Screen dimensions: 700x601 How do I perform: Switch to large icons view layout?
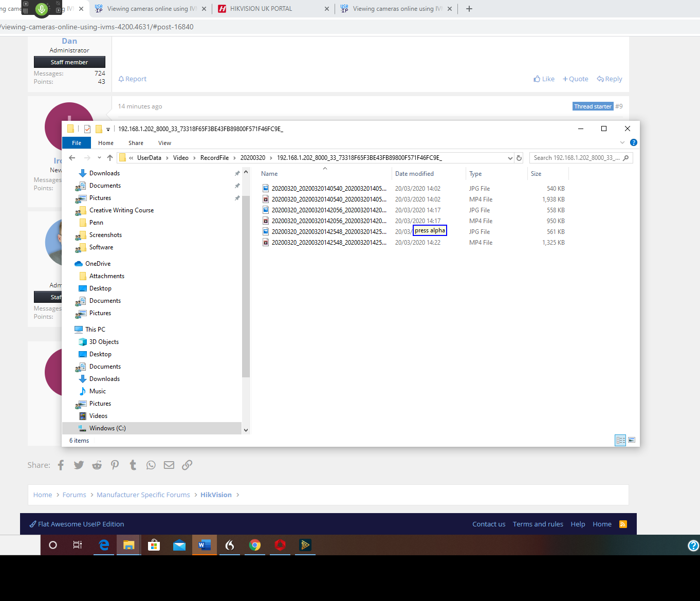[x=632, y=440]
